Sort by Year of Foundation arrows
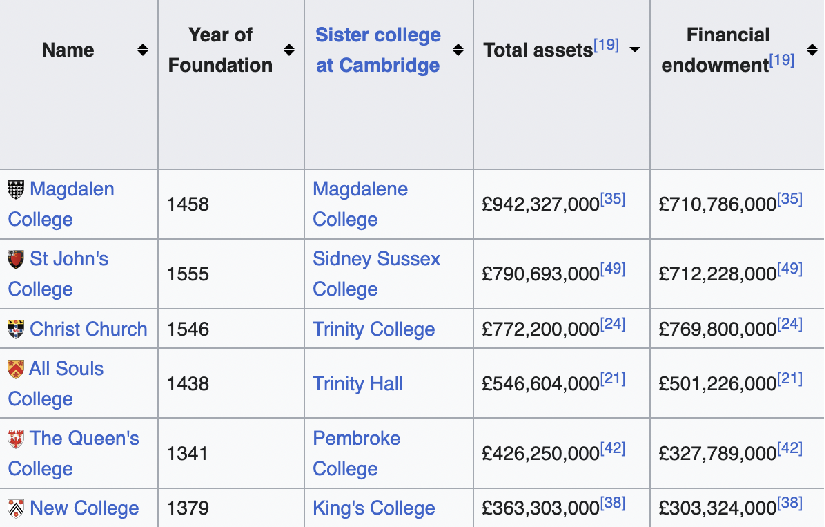Viewport: 825px width, 527px height. [289, 50]
